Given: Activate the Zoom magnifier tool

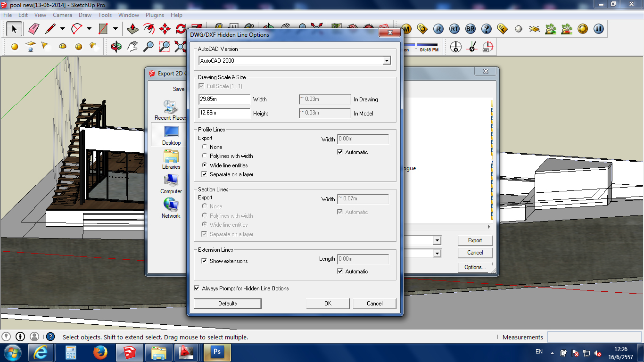Looking at the screenshot, I should [149, 46].
